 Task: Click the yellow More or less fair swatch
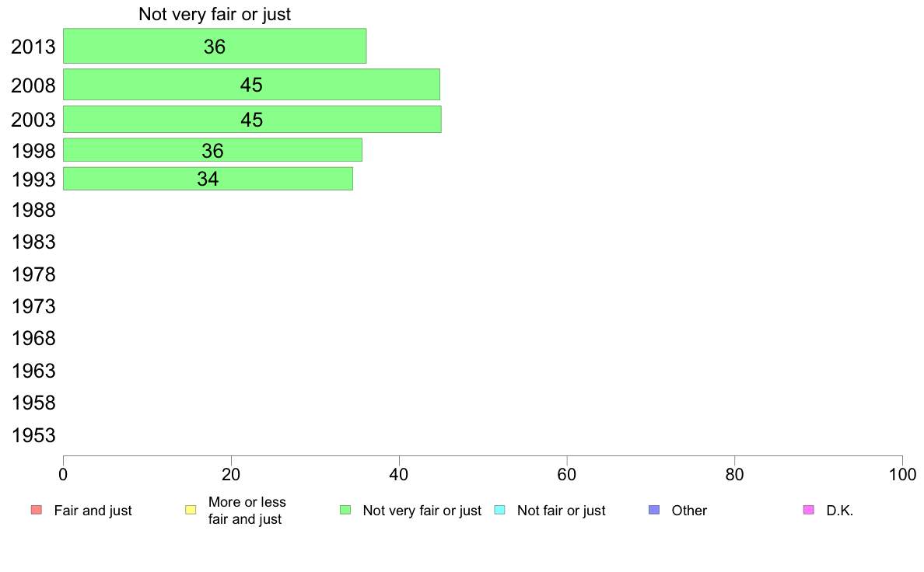click(191, 510)
